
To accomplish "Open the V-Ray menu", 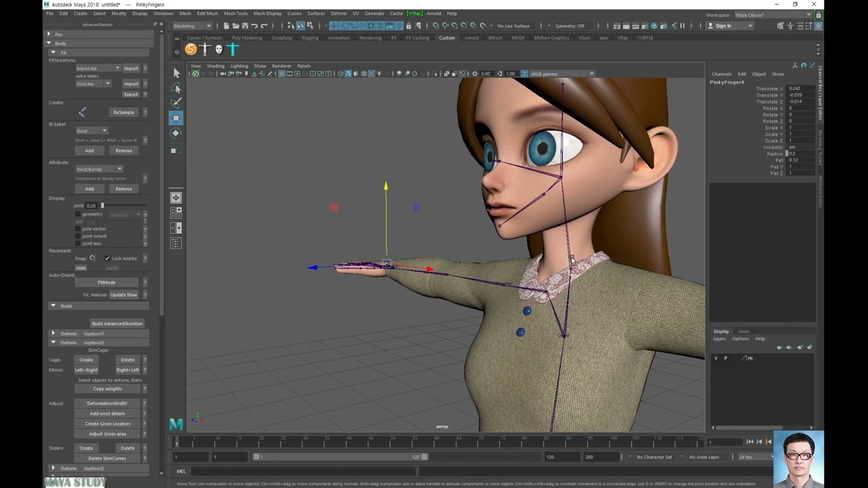I will [x=414, y=14].
